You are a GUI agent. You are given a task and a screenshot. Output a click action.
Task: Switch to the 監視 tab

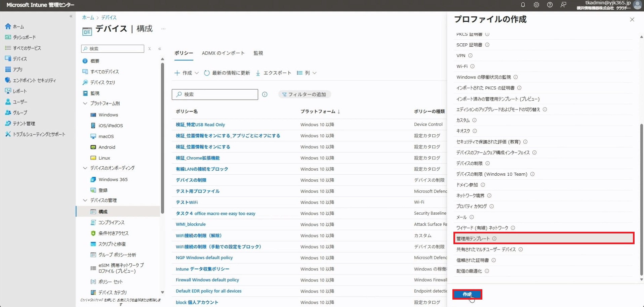[x=258, y=53]
